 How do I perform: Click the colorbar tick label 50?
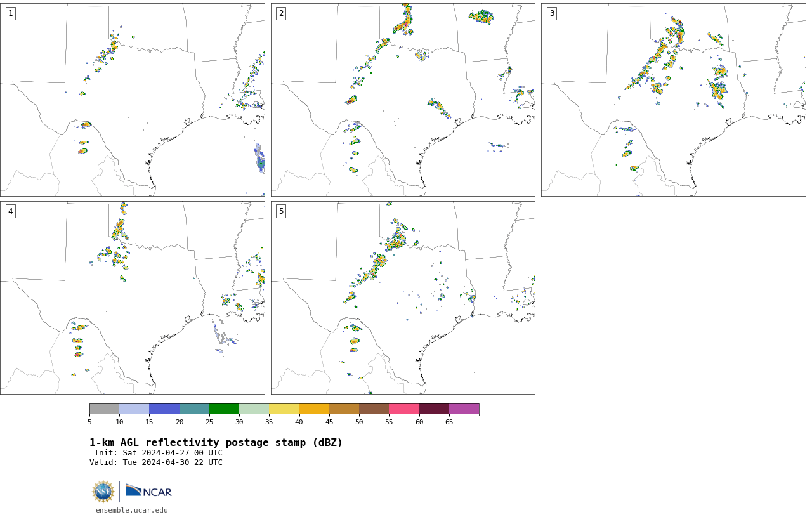pyautogui.click(x=359, y=422)
